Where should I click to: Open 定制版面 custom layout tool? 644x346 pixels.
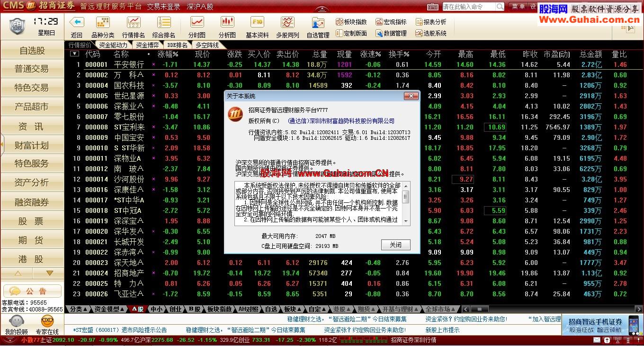click(351, 33)
